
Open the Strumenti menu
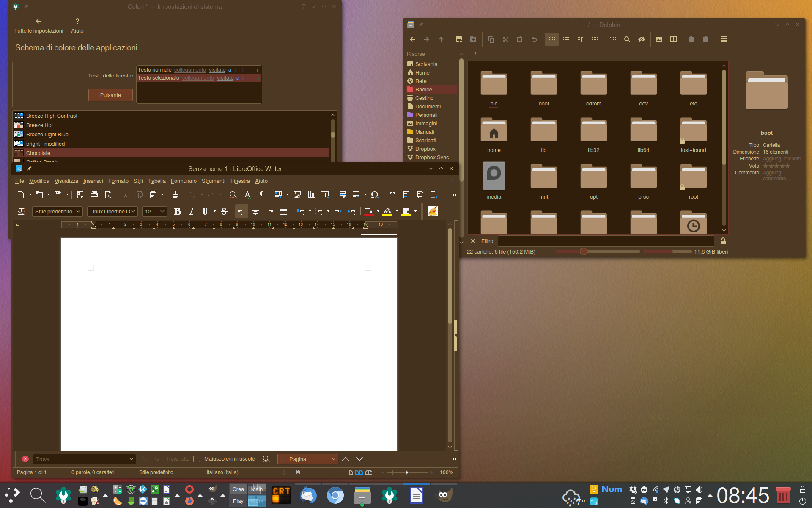click(x=214, y=181)
